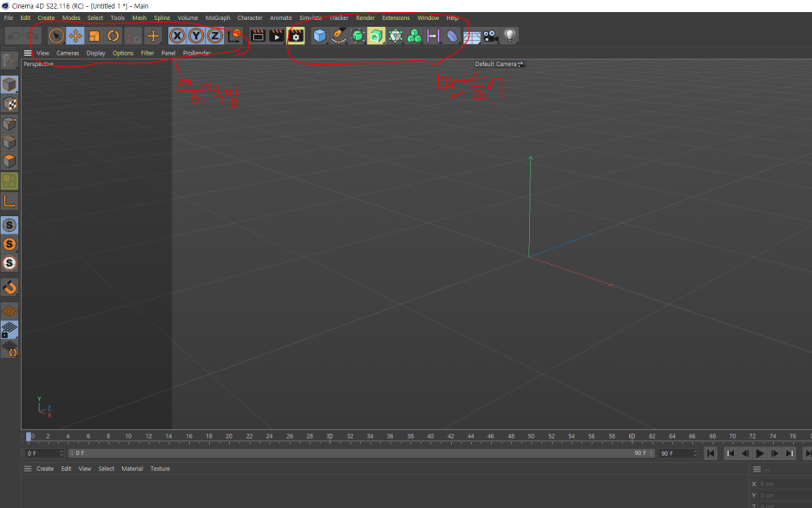The height and width of the screenshot is (508, 812).
Task: Switch to Polygons mode
Action: [x=10, y=162]
